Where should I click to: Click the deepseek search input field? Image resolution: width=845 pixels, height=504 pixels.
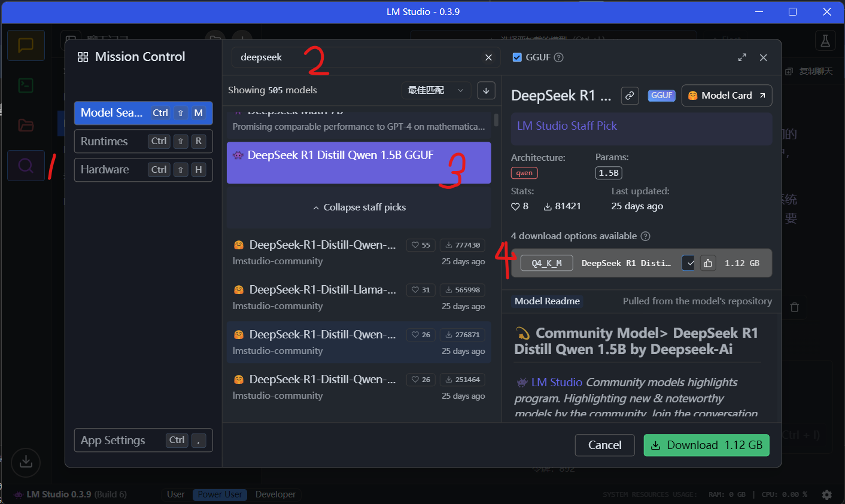point(359,57)
